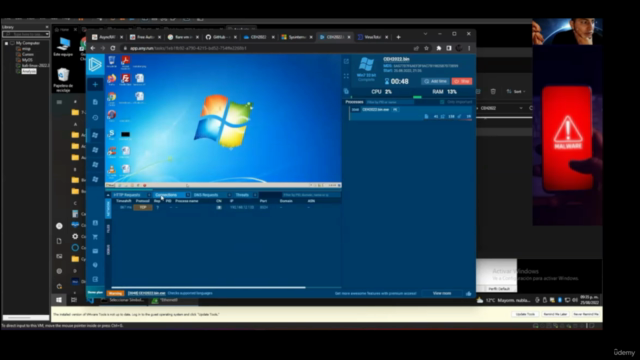Click the weather icon in system tray

(480, 300)
